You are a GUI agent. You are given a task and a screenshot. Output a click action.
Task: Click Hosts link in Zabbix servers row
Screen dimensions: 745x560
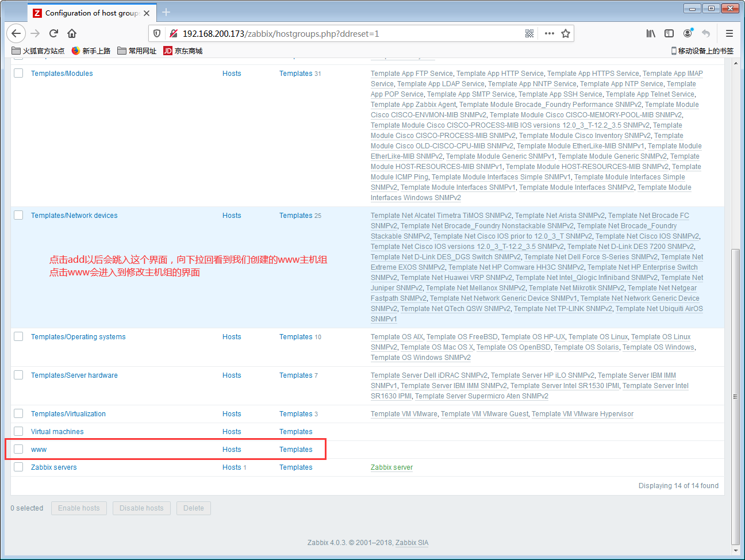pyautogui.click(x=232, y=467)
